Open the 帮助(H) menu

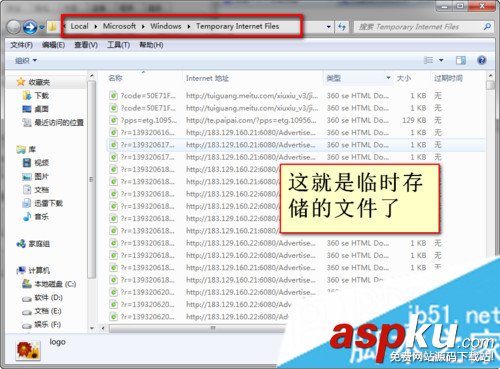[x=151, y=45]
